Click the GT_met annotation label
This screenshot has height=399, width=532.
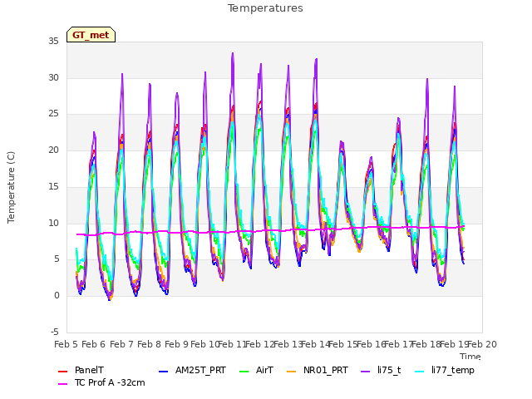click(91, 35)
